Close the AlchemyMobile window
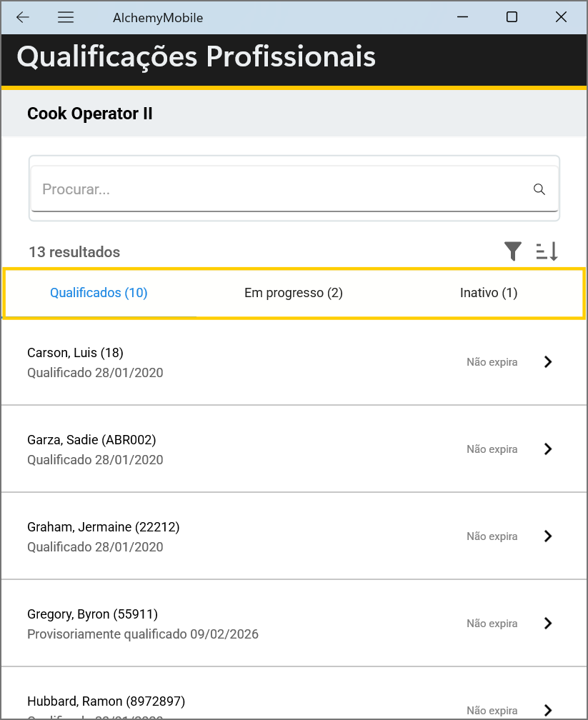Image resolution: width=588 pixels, height=720 pixels. tap(561, 18)
